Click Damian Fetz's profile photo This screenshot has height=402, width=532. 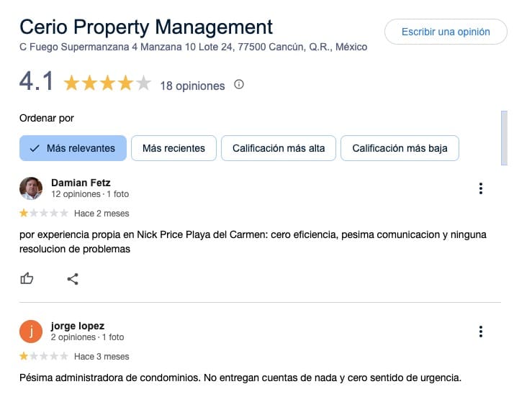click(31, 188)
